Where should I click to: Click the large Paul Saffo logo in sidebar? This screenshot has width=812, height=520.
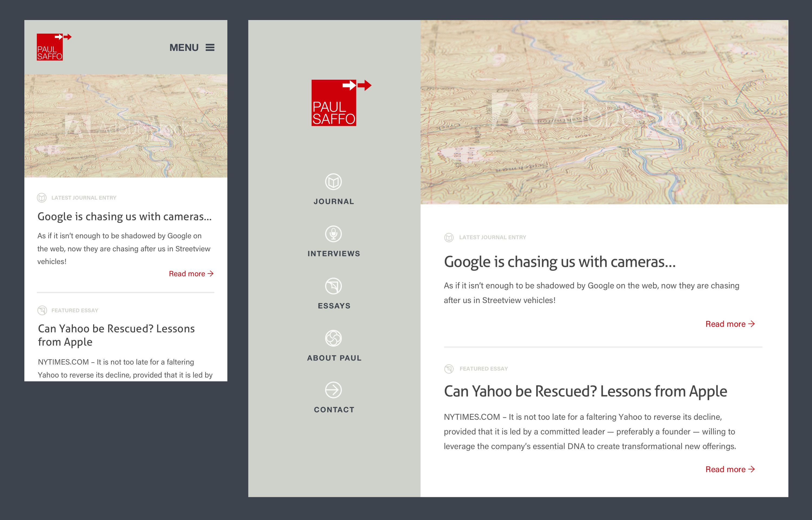tap(334, 103)
